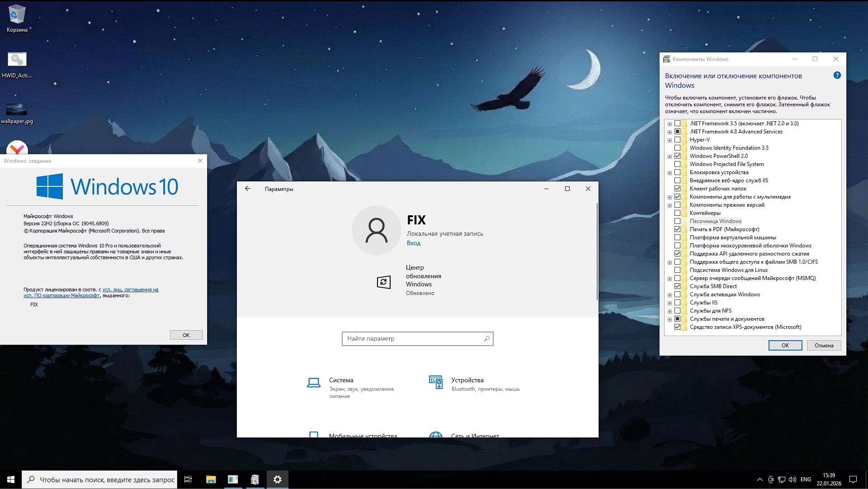The height and width of the screenshot is (489, 868).
Task: Open File Explorer from the taskbar
Action: pyautogui.click(x=210, y=480)
